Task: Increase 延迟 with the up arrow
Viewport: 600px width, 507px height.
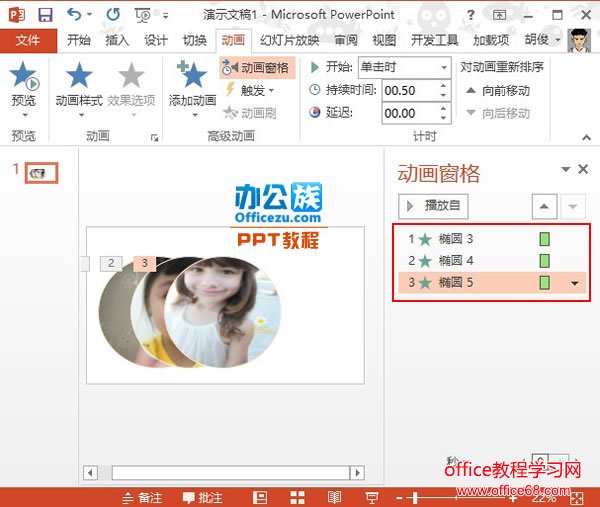Action: [443, 109]
